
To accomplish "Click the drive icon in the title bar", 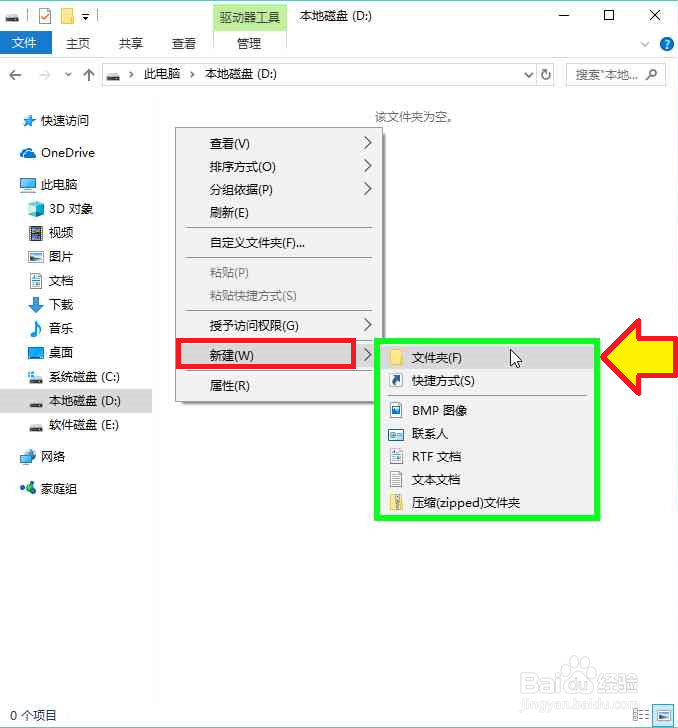I will coord(12,18).
